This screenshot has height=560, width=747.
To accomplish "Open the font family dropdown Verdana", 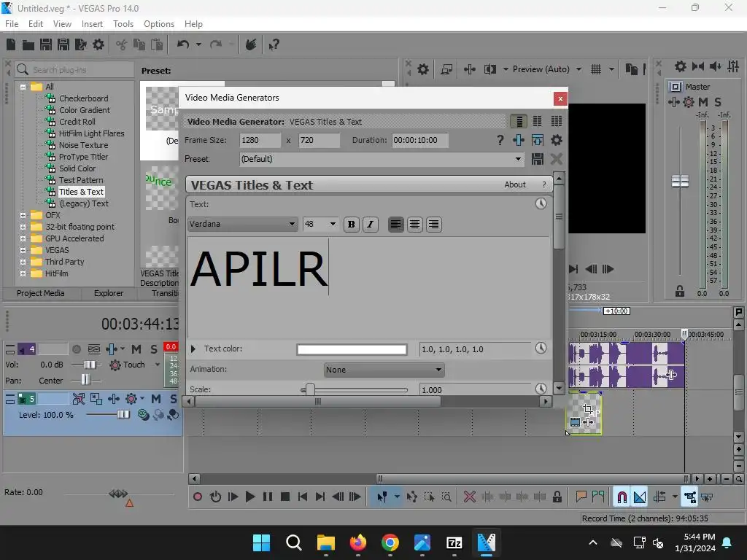I will 243,225.
